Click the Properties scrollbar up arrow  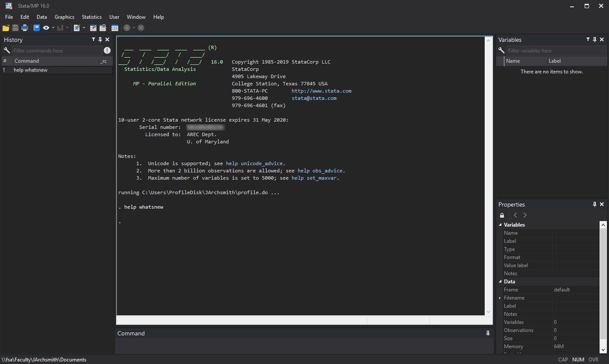coord(603,225)
